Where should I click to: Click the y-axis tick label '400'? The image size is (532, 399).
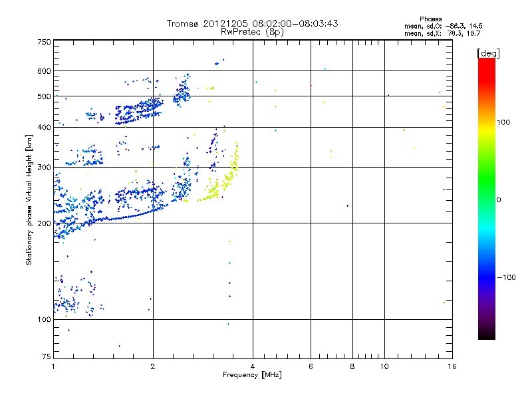coord(45,127)
